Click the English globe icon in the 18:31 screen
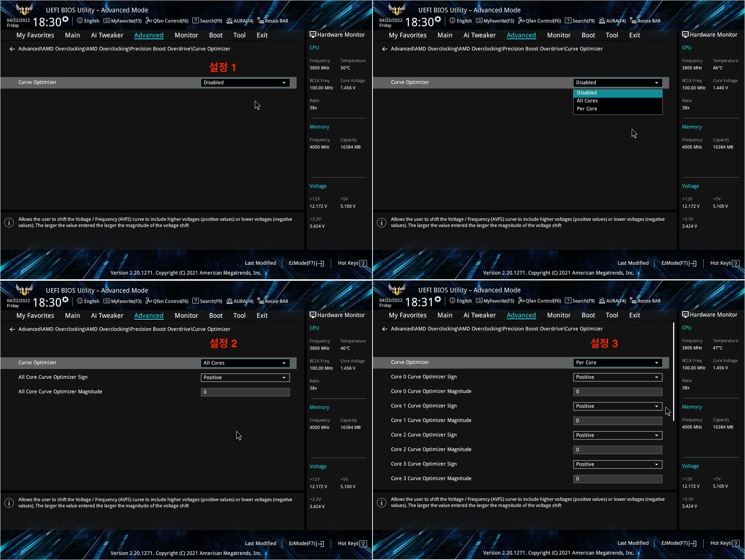The image size is (745, 560). click(452, 301)
